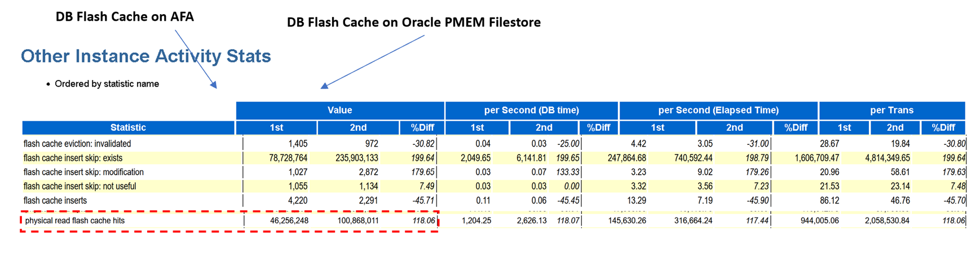The height and width of the screenshot is (271, 980).
Task: Select the 'Statistic' column header
Action: [128, 128]
